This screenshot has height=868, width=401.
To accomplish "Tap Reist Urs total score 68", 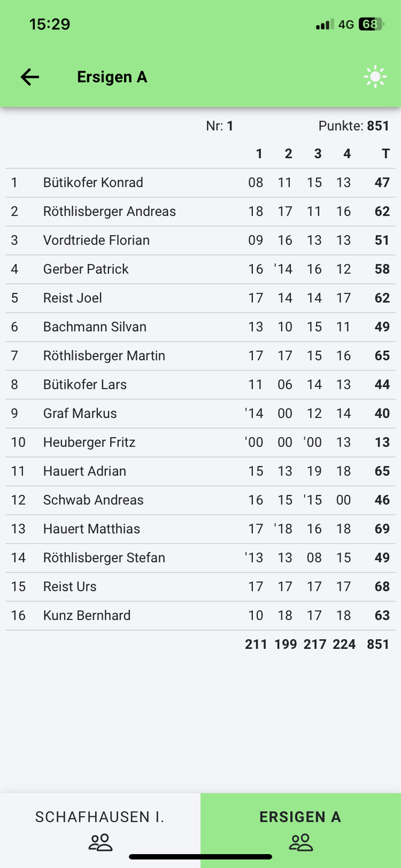I will pos(382,587).
